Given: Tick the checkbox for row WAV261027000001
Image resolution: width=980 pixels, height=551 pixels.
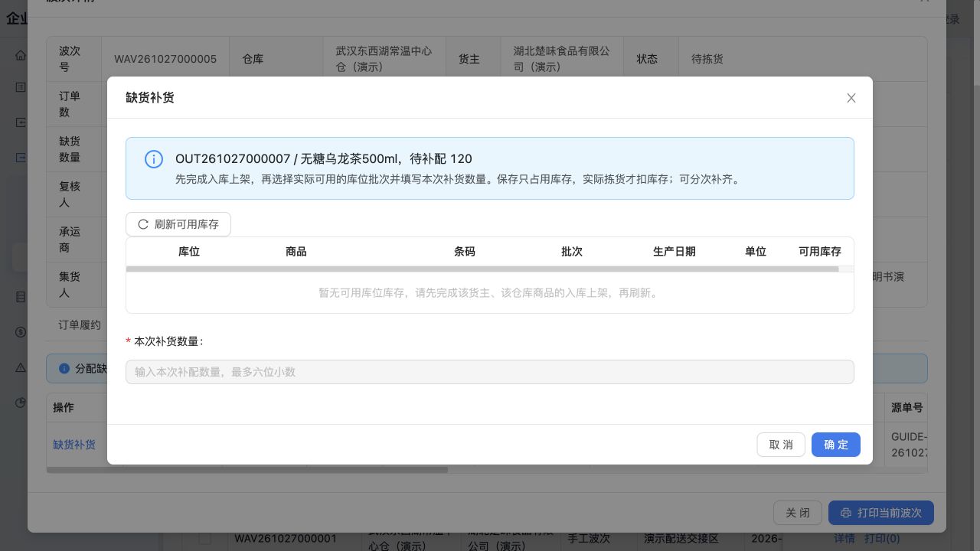Looking at the screenshot, I should click(204, 539).
